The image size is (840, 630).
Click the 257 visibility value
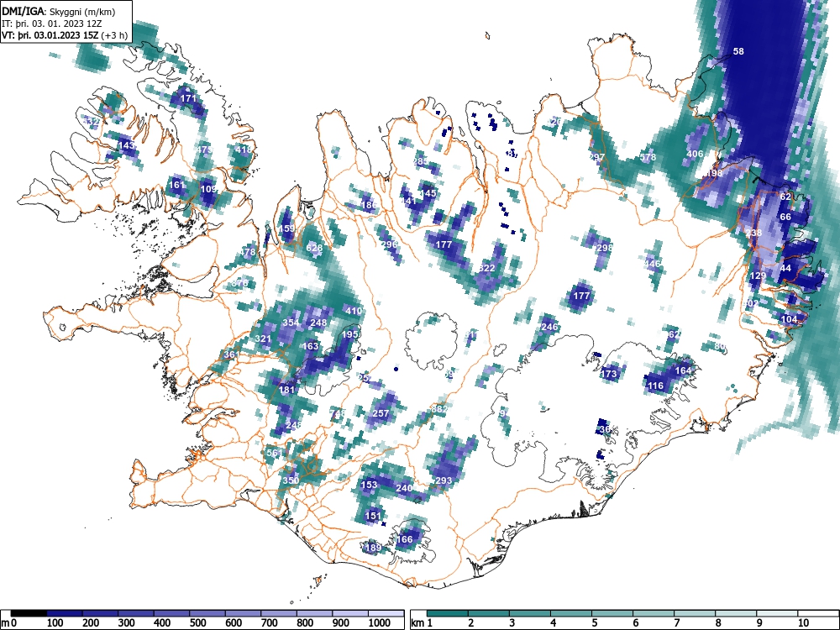point(381,413)
